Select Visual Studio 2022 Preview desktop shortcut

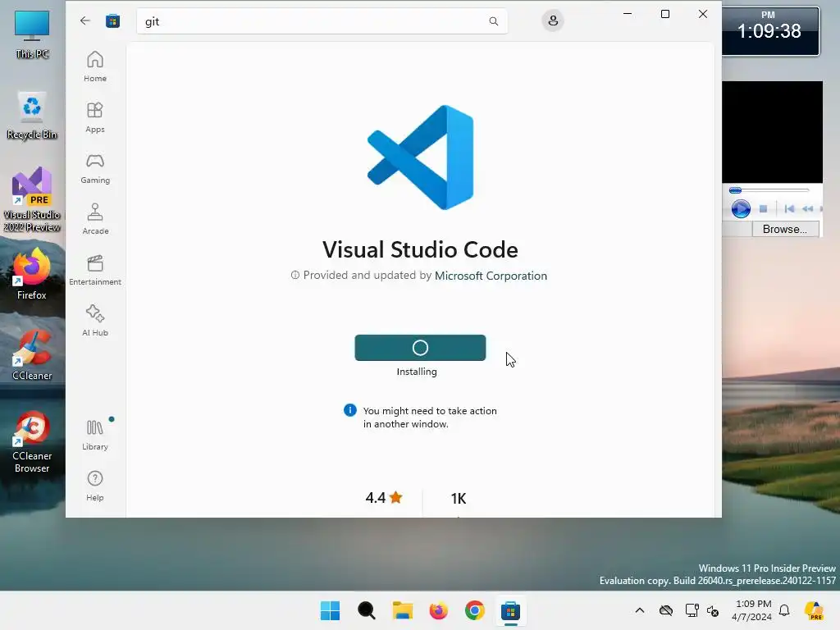click(32, 199)
